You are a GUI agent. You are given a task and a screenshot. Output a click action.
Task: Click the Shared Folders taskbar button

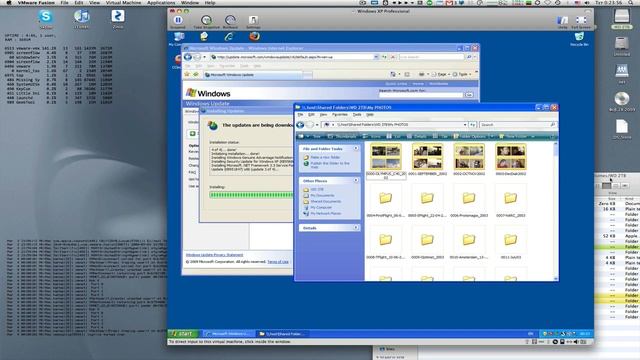coord(282,333)
